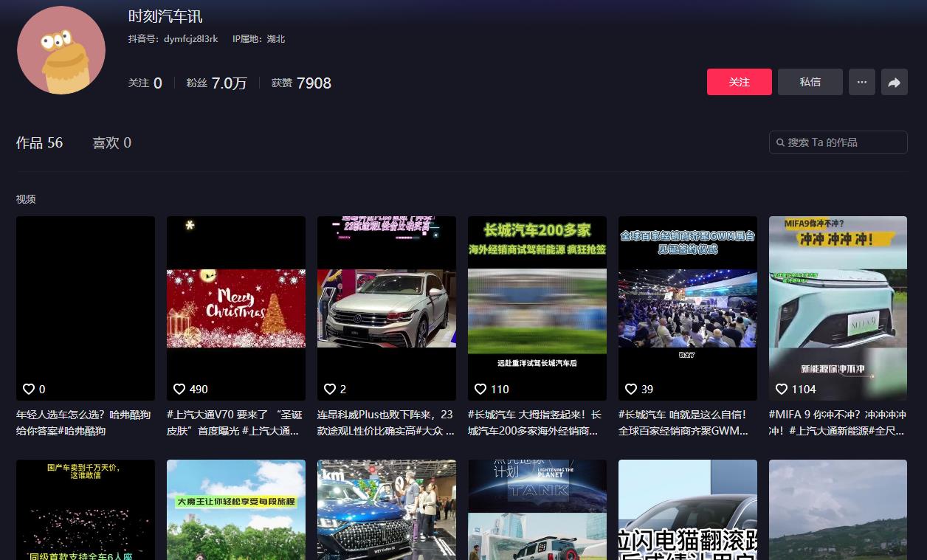Open the share arrow icon button

pos(895,82)
